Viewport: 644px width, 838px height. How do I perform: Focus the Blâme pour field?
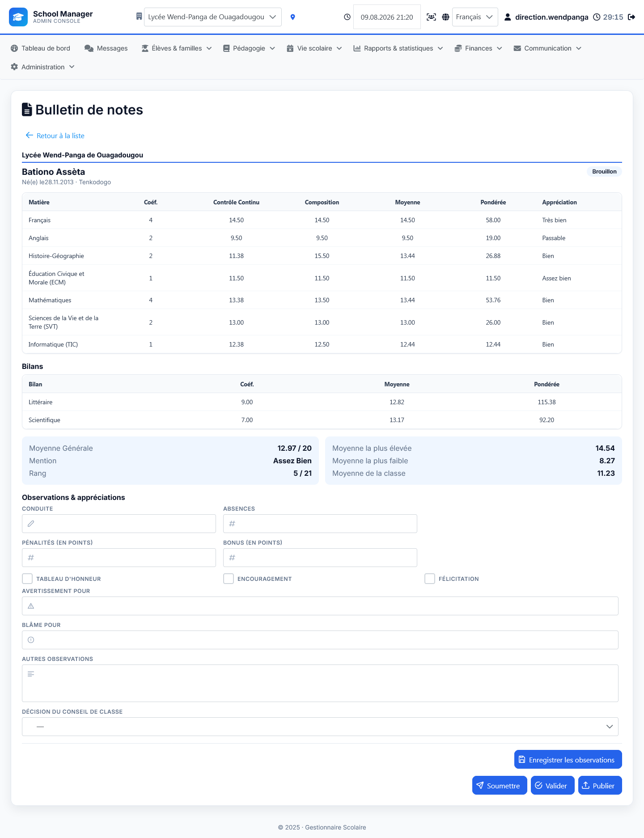(x=320, y=640)
